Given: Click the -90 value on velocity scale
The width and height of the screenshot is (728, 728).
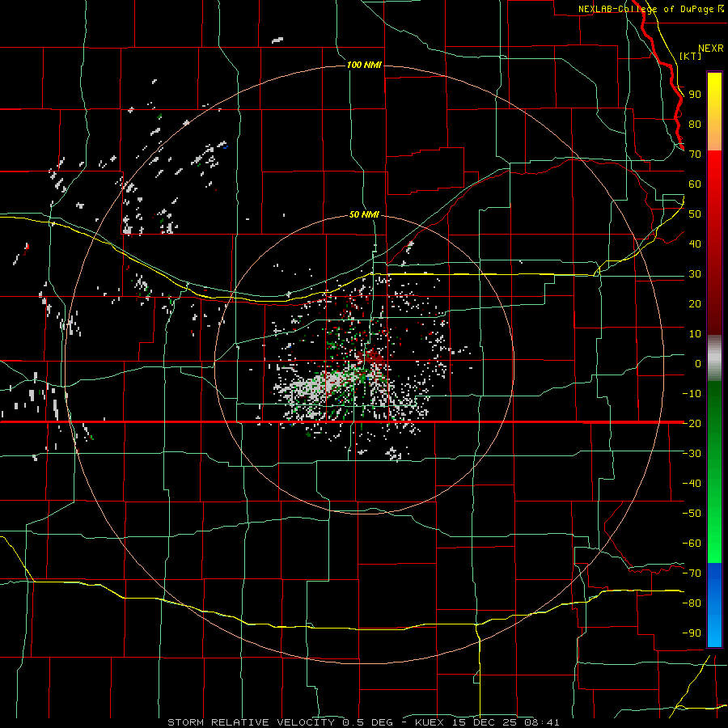Looking at the screenshot, I should click(692, 633).
